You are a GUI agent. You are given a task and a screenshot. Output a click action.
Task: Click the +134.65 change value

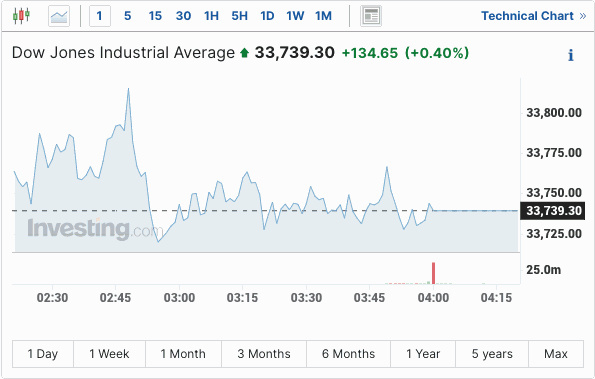click(x=370, y=53)
